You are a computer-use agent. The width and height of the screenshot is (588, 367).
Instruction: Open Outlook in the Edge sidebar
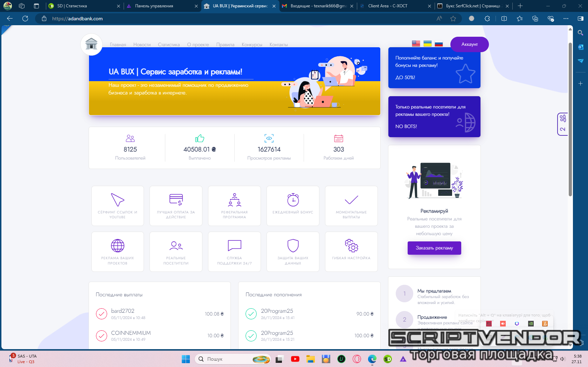[x=580, y=47]
